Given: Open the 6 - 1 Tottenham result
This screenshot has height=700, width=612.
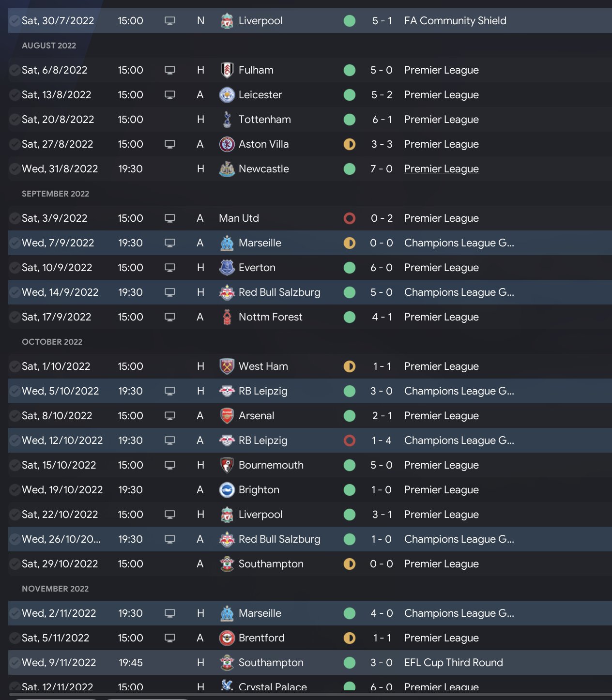Looking at the screenshot, I should click(x=382, y=120).
